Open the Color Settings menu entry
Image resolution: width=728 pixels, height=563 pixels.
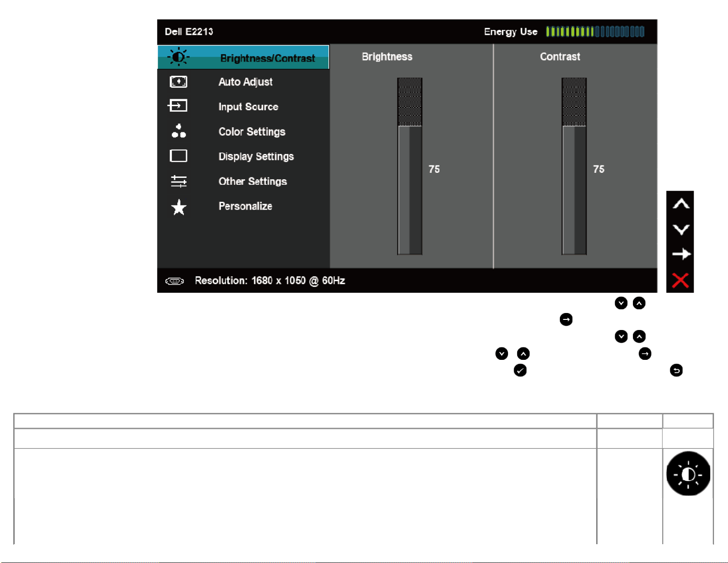(252, 132)
